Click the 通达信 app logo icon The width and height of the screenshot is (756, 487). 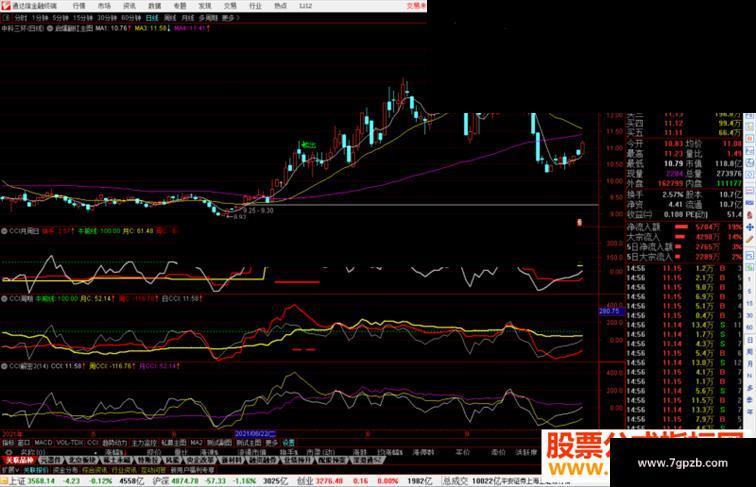(x=6, y=6)
